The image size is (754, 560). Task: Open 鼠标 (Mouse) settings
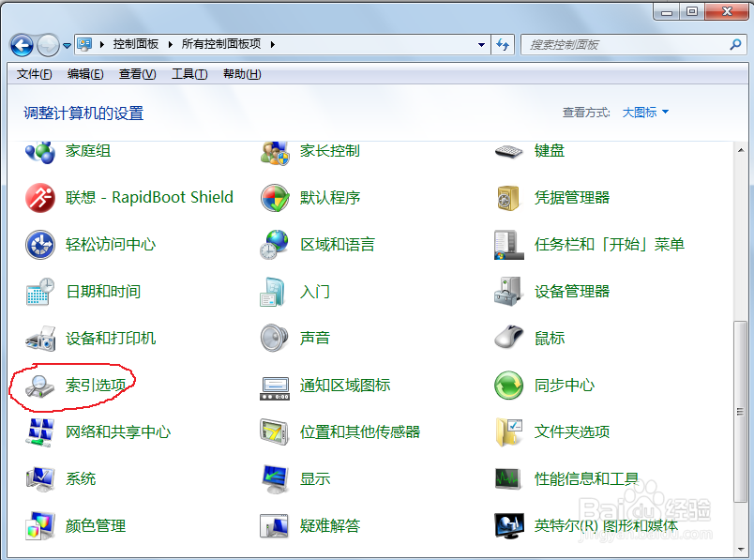pos(551,338)
